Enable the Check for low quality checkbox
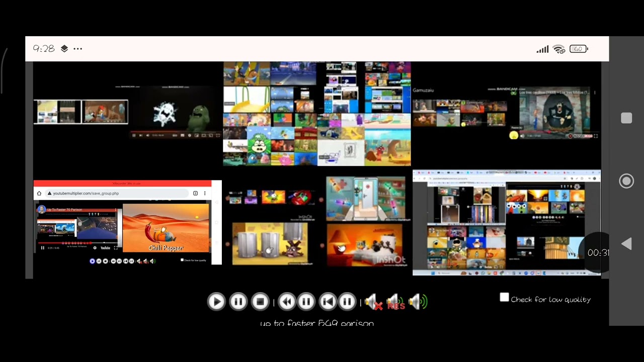This screenshot has width=644, height=362. (504, 298)
